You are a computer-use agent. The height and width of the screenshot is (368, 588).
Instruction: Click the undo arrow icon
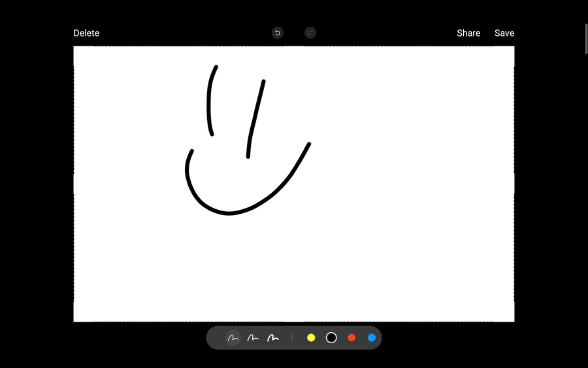pyautogui.click(x=278, y=33)
